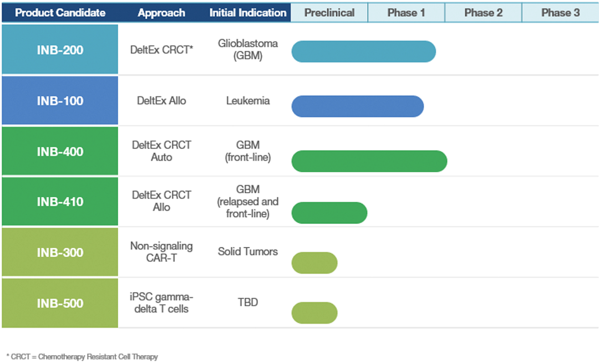Image resolution: width=599 pixels, height=364 pixels.
Task: Click the Product Candidate column header
Action: pos(60,13)
